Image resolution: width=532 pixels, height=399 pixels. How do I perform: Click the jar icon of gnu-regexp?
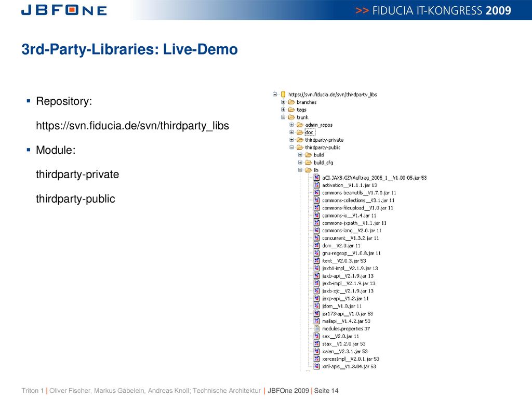pyautogui.click(x=316, y=253)
